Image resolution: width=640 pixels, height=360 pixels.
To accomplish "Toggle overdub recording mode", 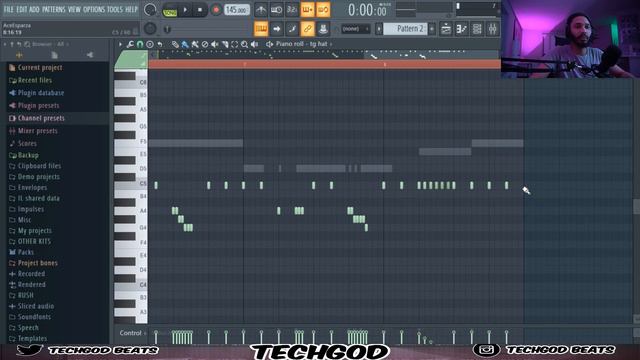I will (x=307, y=9).
